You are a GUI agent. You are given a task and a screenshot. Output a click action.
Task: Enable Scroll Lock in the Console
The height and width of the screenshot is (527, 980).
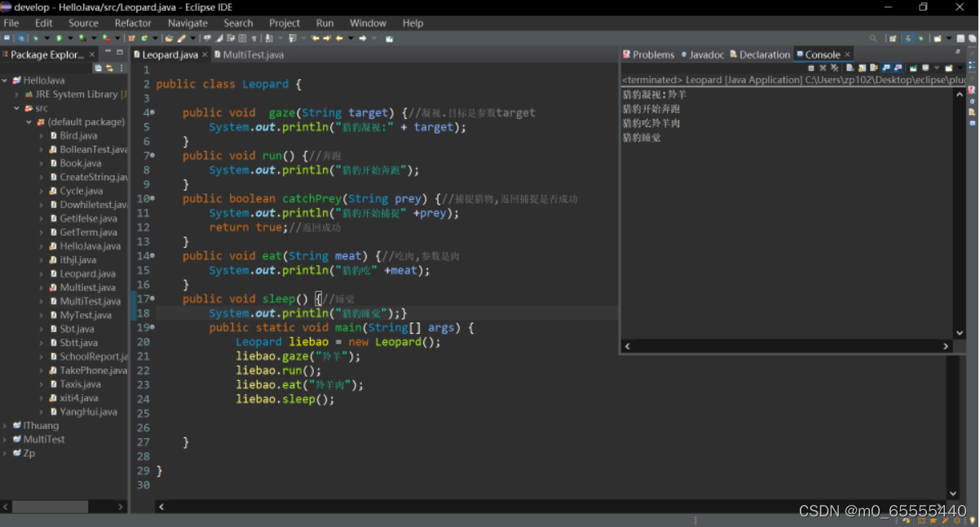pyautogui.click(x=862, y=68)
